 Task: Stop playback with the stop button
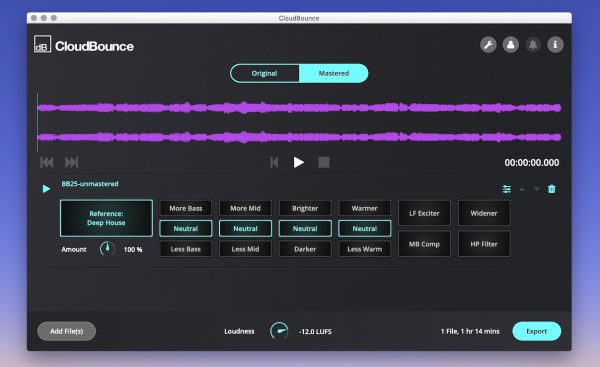pos(324,162)
